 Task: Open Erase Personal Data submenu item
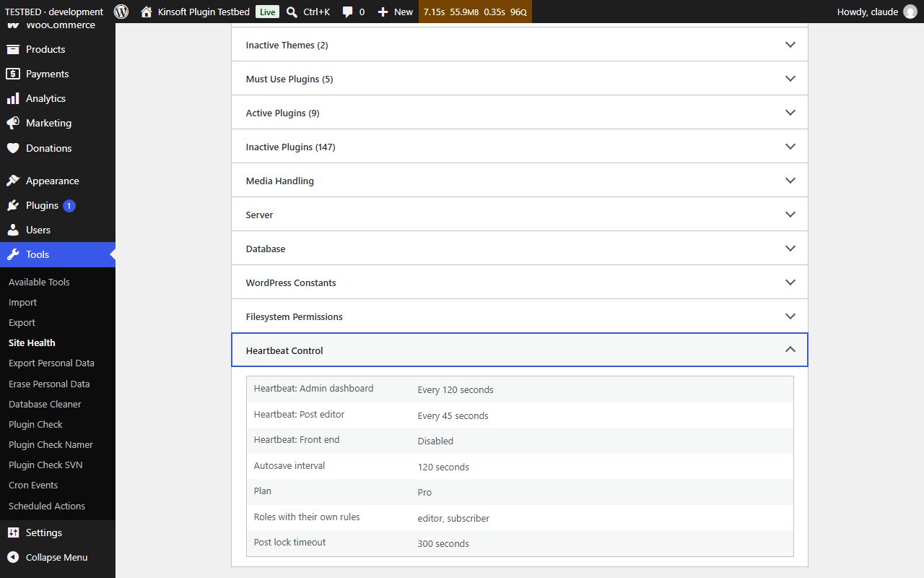[49, 384]
